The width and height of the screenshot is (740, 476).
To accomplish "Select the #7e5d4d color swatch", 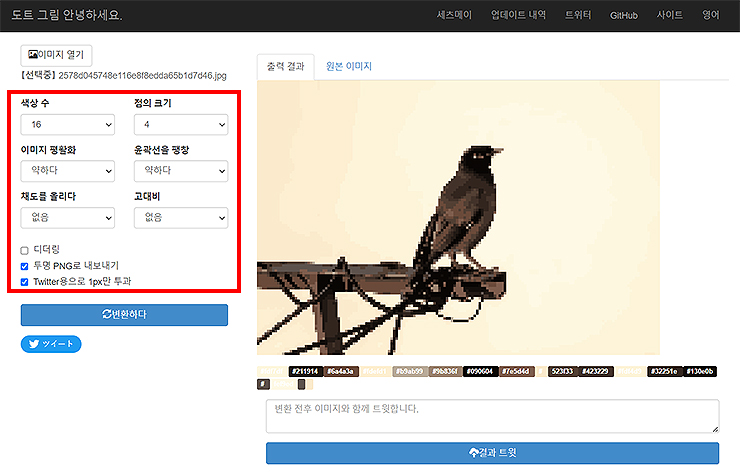I will click(516, 371).
